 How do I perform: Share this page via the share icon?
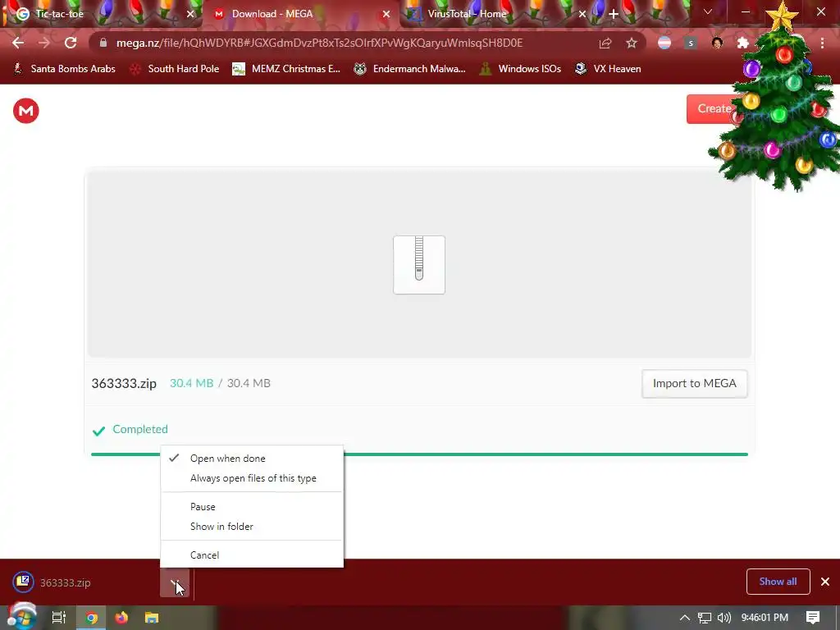(605, 43)
